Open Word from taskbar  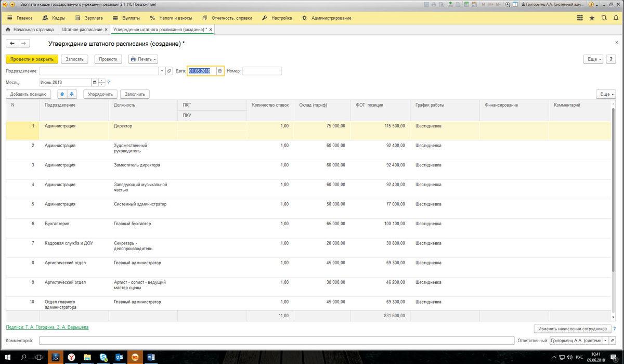pyautogui.click(x=151, y=357)
